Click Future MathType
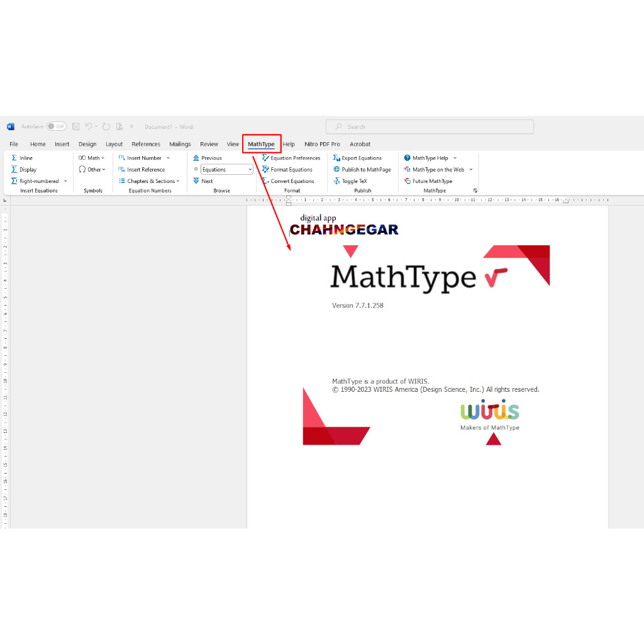 tap(428, 180)
